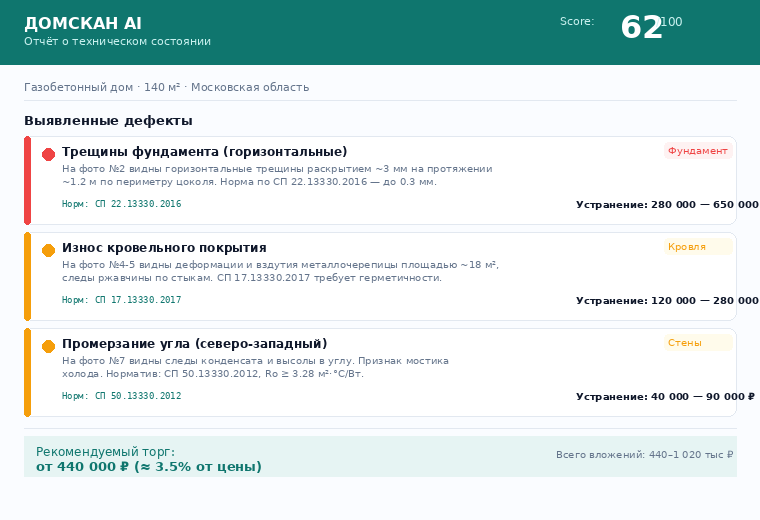Click cost Устранение: 280 000 — 650 000
The height and width of the screenshot is (520, 760).
coord(667,205)
